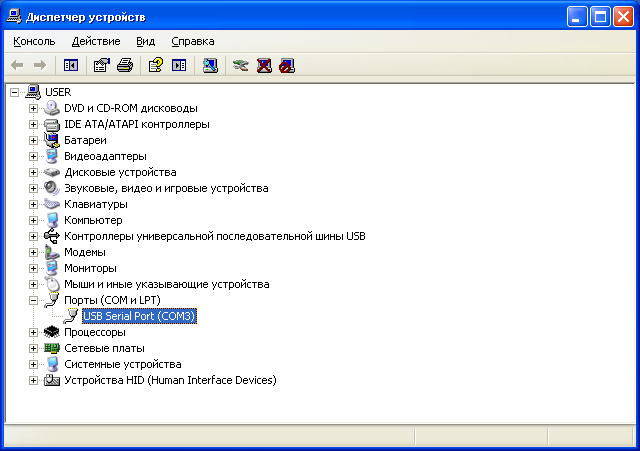The height and width of the screenshot is (451, 640).
Task: Click the Update driver toolbar icon
Action: 240,65
